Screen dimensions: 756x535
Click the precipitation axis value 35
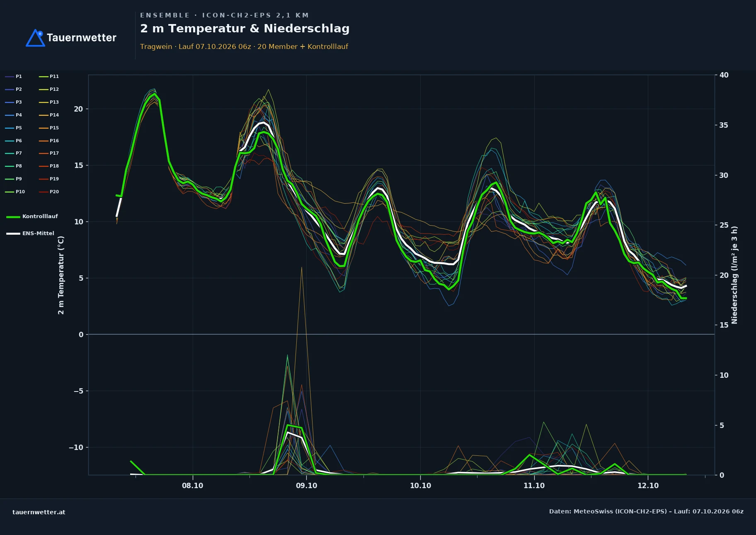pyautogui.click(x=724, y=125)
